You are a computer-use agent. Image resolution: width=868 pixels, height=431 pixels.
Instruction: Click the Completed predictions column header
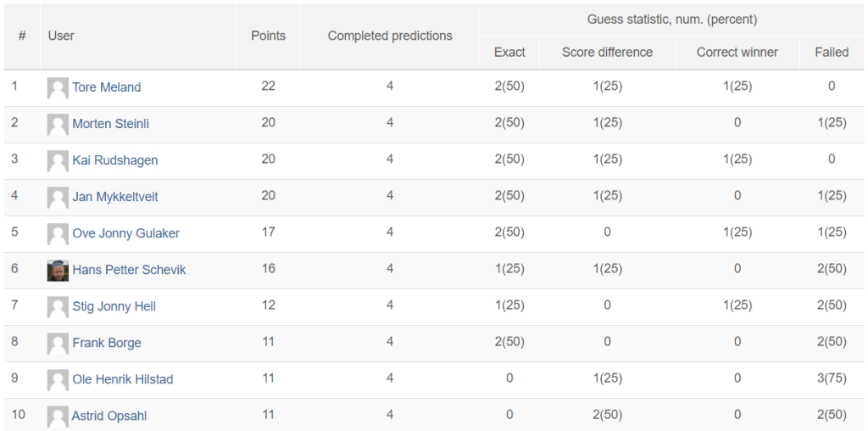(x=390, y=36)
